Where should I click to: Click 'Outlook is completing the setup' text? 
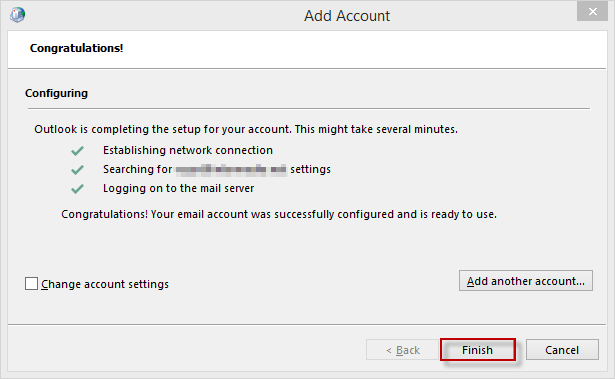pos(246,129)
